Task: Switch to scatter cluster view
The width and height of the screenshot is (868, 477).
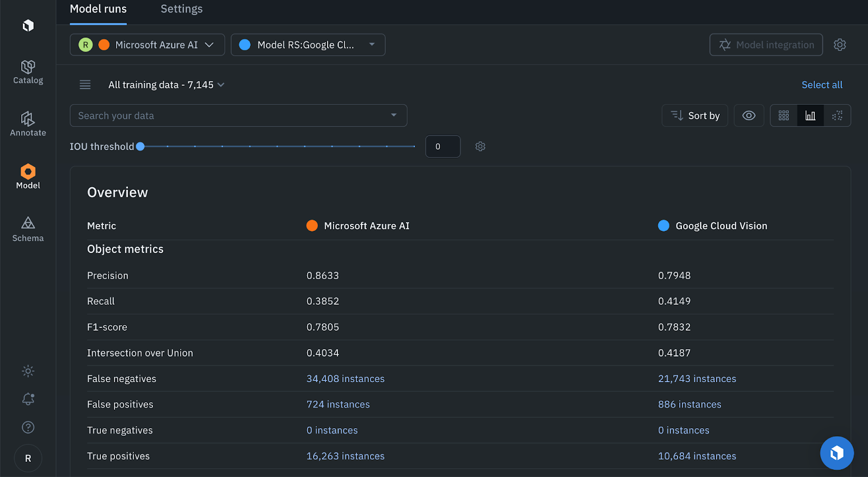Action: [x=837, y=115]
